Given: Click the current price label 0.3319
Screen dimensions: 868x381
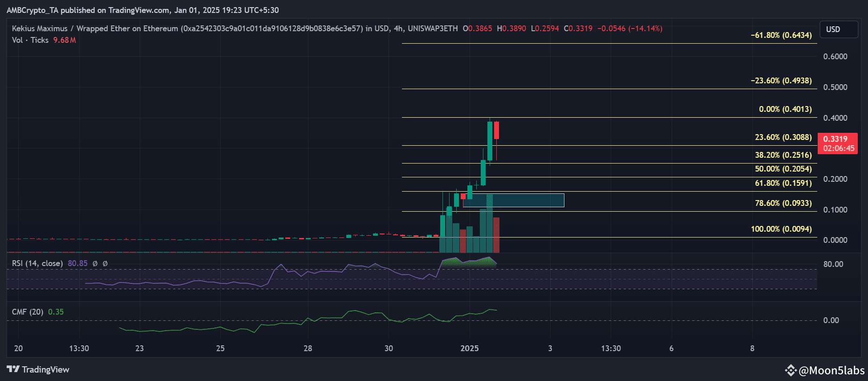Looking at the screenshot, I should (835, 139).
